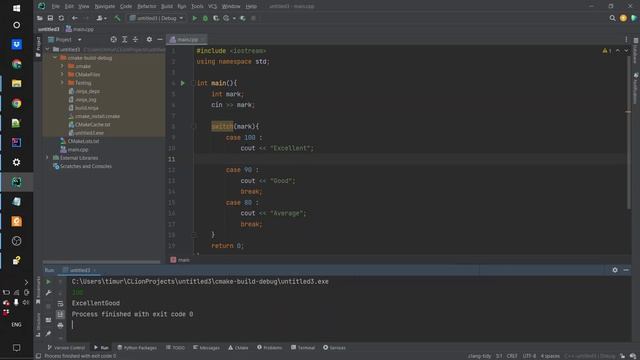
Task: Open taskbar Settings gear icon
Action: click(x=16, y=162)
